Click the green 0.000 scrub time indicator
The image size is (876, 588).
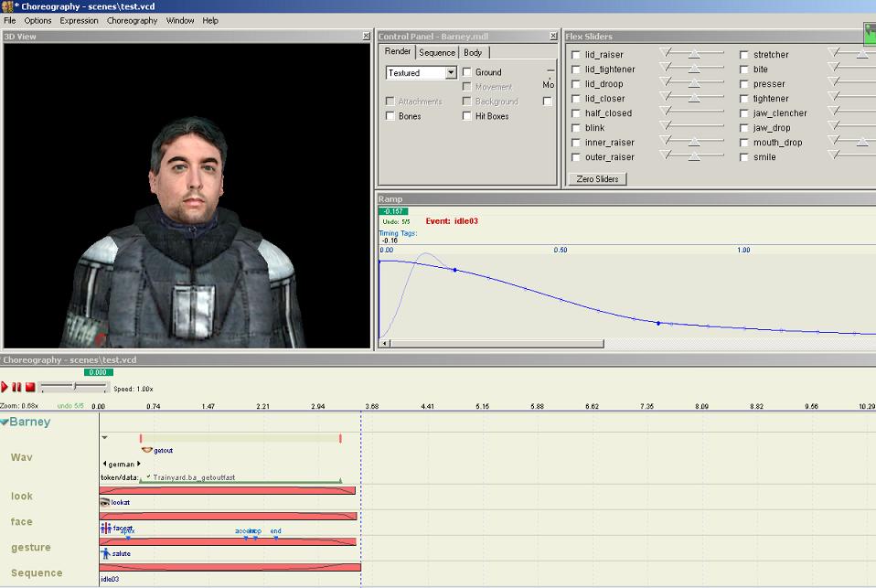(x=99, y=372)
